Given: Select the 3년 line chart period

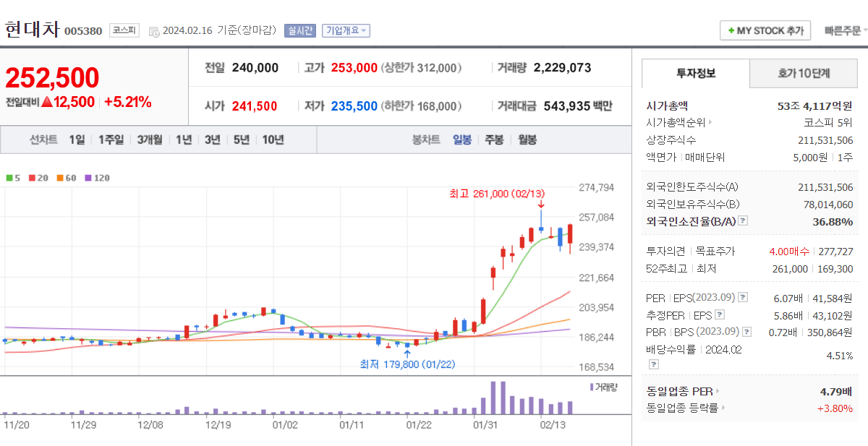Looking at the screenshot, I should point(212,140).
